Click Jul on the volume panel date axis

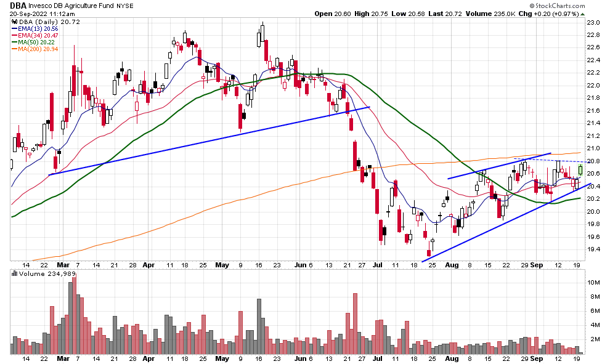tap(377, 358)
